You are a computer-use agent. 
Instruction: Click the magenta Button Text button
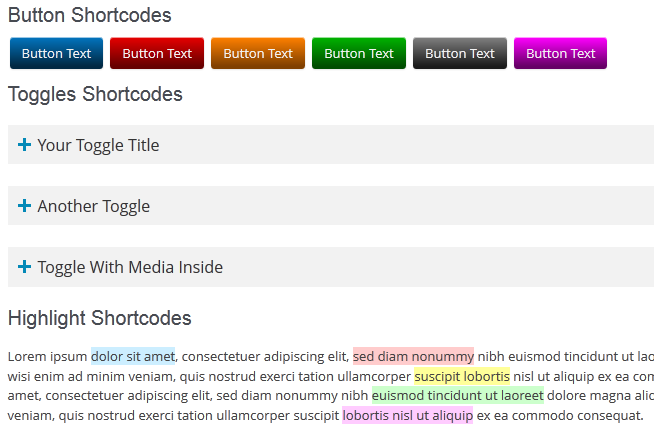point(560,53)
